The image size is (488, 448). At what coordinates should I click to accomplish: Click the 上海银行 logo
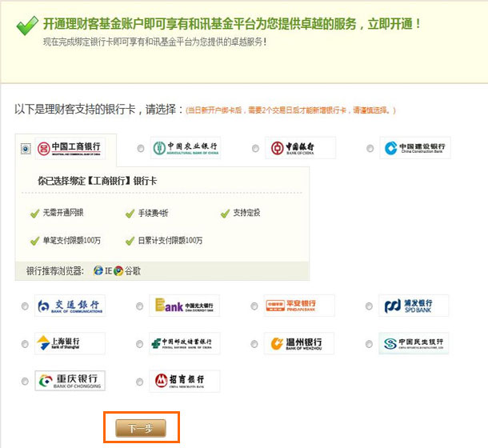coord(70,343)
